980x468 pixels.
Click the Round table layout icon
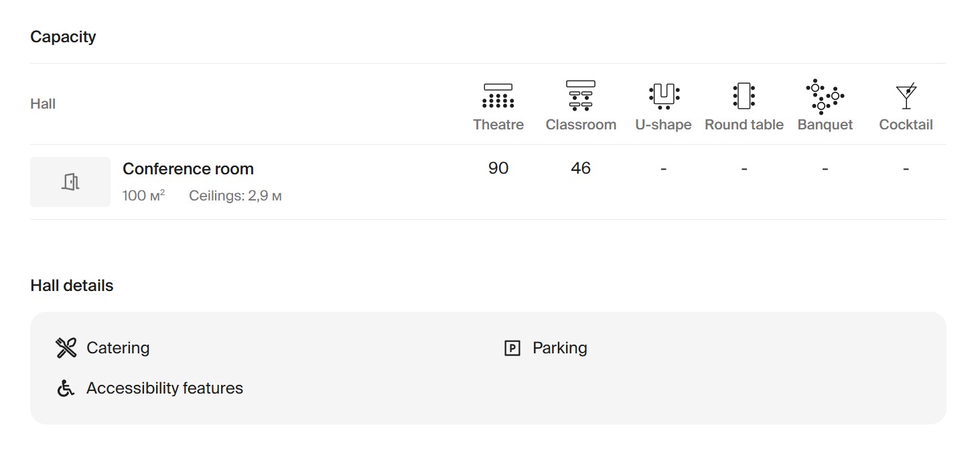tap(744, 96)
